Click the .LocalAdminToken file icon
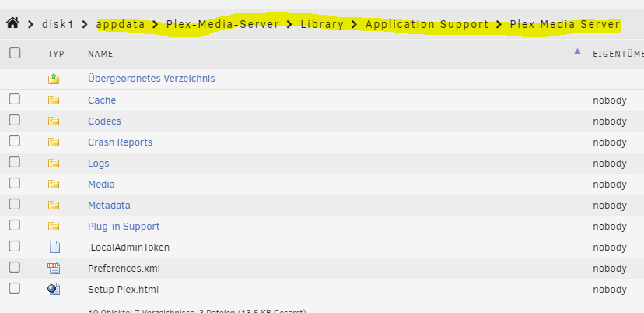 coord(54,247)
